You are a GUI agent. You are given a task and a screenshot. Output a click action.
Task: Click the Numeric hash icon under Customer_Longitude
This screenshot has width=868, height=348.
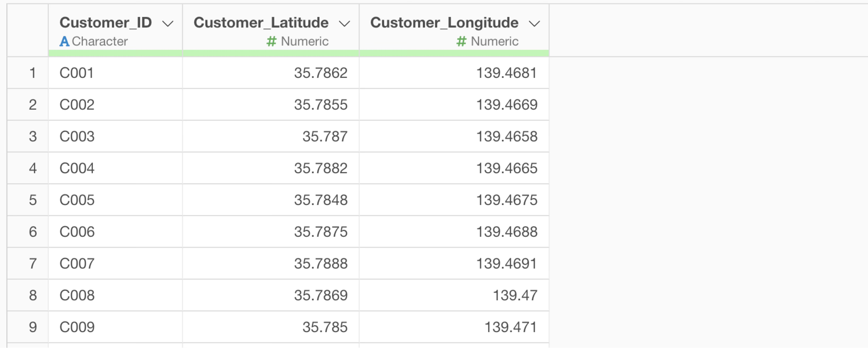coord(461,41)
